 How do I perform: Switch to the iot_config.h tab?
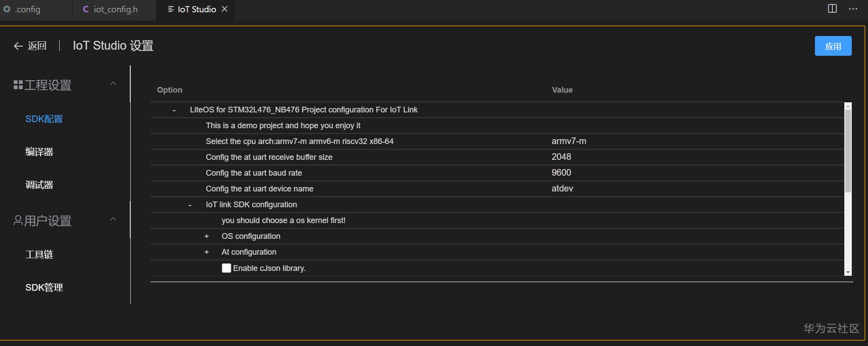[x=115, y=9]
